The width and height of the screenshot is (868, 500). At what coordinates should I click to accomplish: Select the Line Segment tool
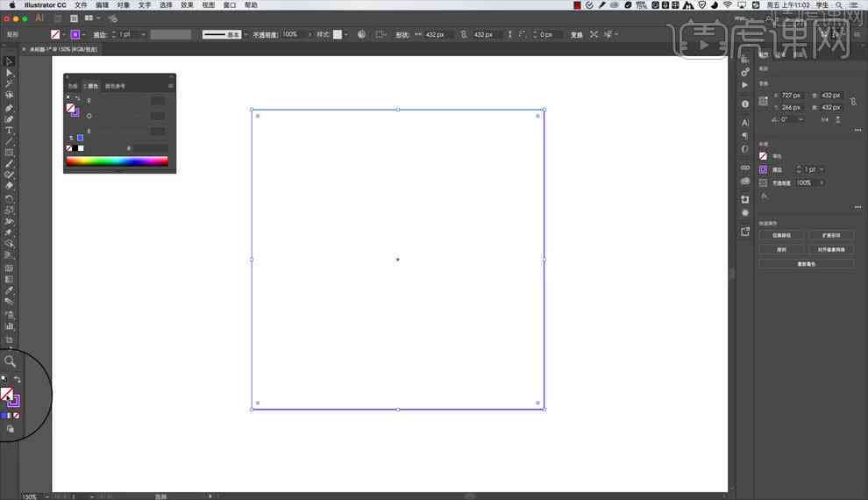pos(9,141)
